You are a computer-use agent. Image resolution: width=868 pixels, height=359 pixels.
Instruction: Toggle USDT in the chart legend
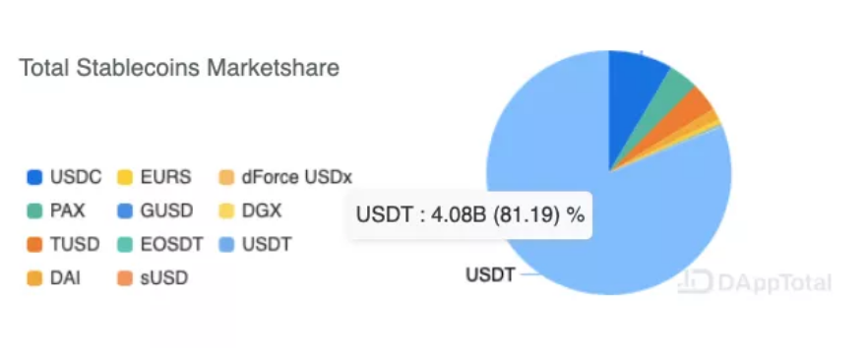(255, 245)
